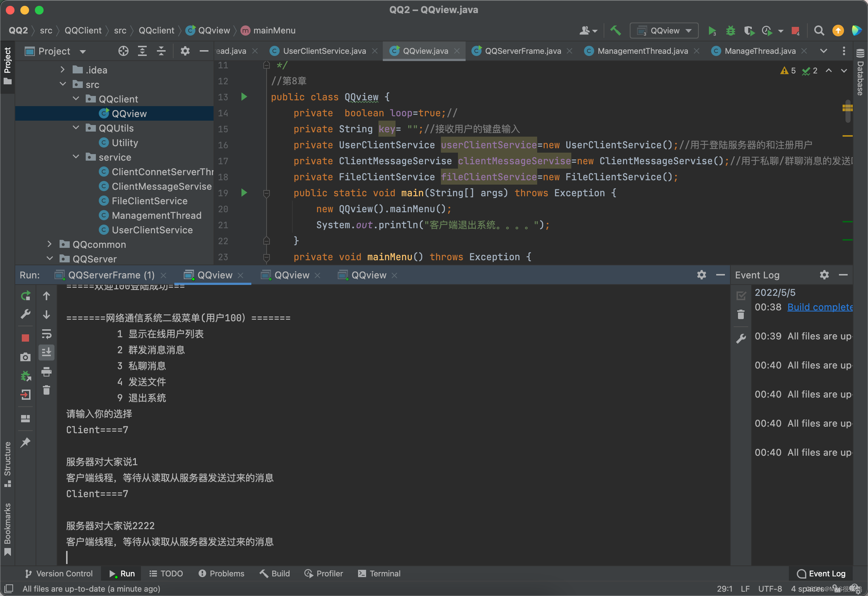868x596 pixels.
Task: Toggle scroll to end of console
Action: 46,353
